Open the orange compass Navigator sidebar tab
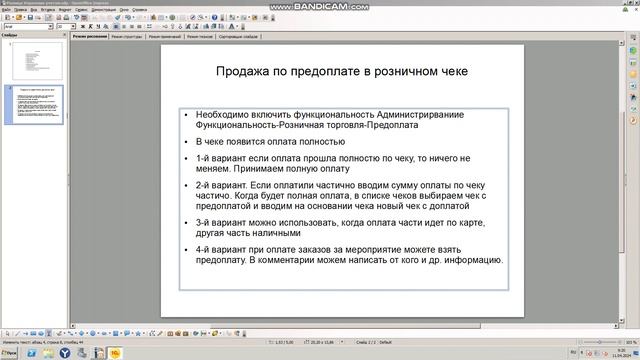640x360 pixels. coord(633,120)
